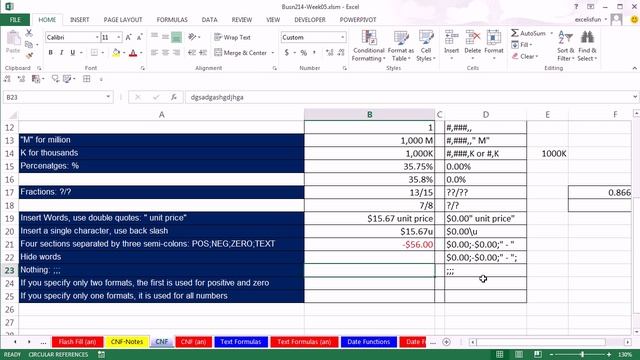This screenshot has width=640, height=360.
Task: Open the Merge & Center dropdown arrow
Action: [273, 53]
